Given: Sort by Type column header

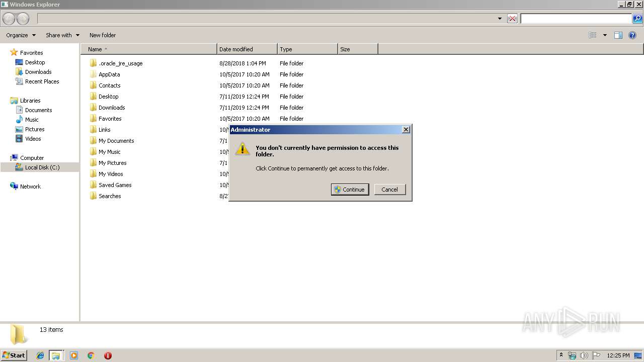Looking at the screenshot, I should [307, 49].
